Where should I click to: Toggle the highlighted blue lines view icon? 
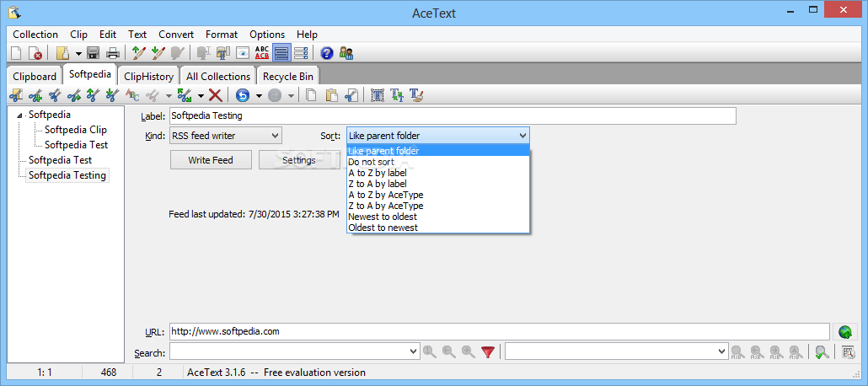(x=281, y=53)
